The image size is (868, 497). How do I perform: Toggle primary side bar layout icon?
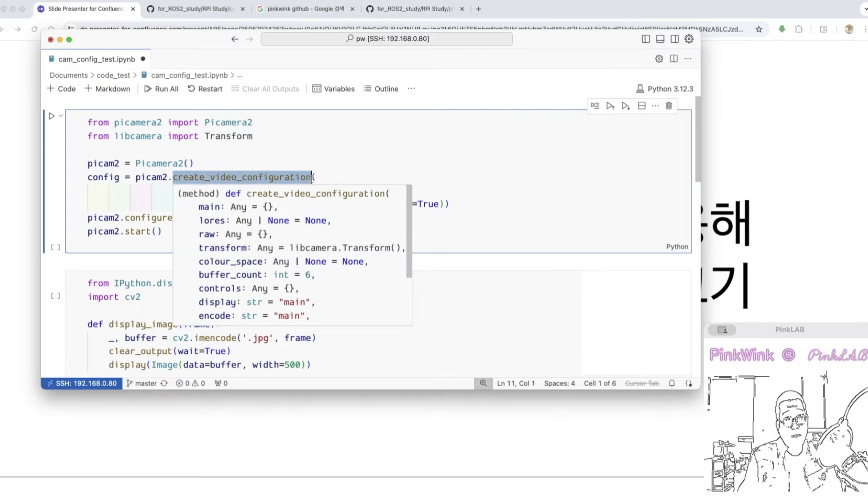click(x=646, y=39)
